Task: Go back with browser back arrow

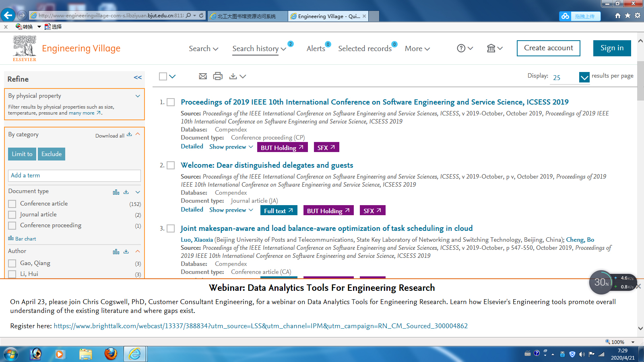Action: coord(8,15)
